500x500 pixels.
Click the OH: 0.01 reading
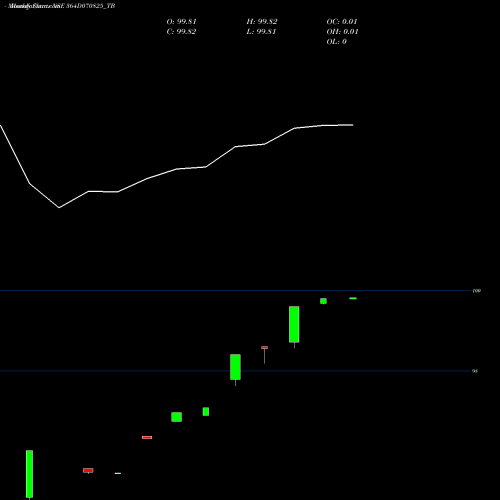click(x=342, y=32)
